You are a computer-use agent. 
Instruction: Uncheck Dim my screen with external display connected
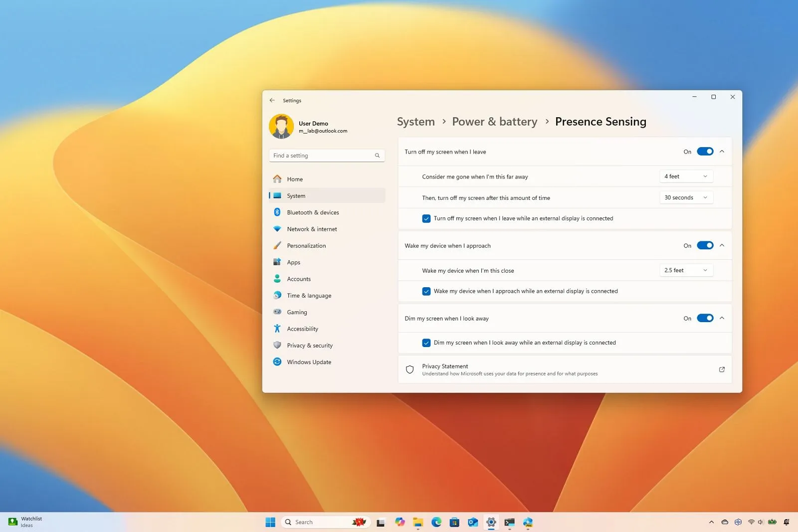[426, 343]
